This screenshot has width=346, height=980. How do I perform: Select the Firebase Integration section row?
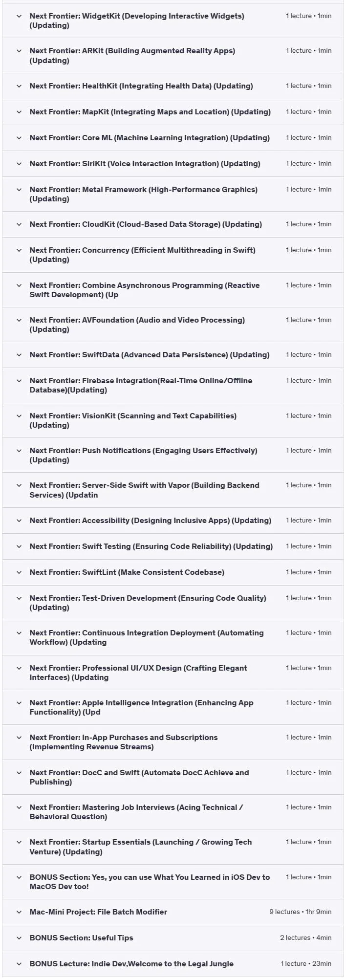tap(173, 386)
